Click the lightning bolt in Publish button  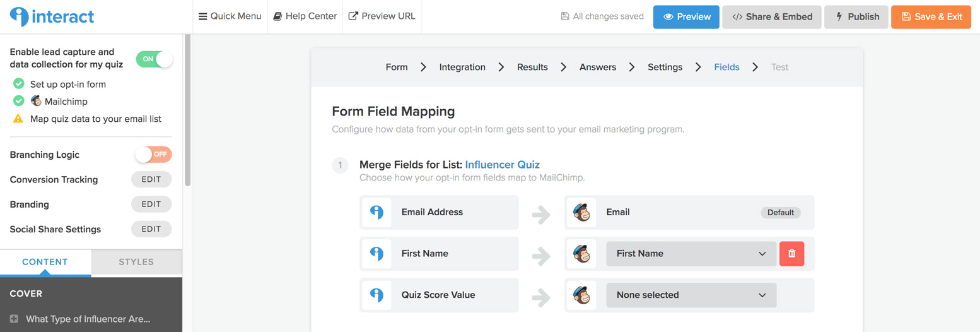pos(839,17)
